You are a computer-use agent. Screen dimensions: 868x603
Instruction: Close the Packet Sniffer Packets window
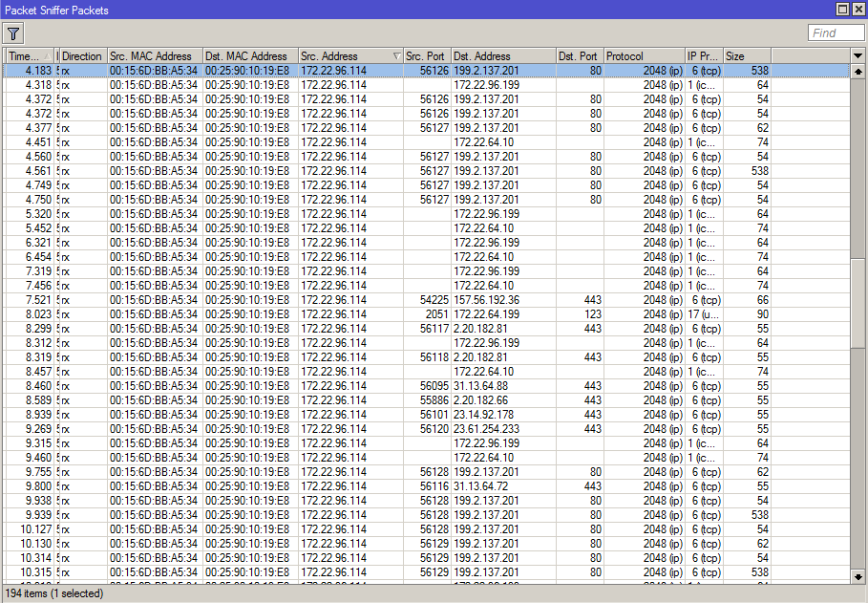pos(857,9)
